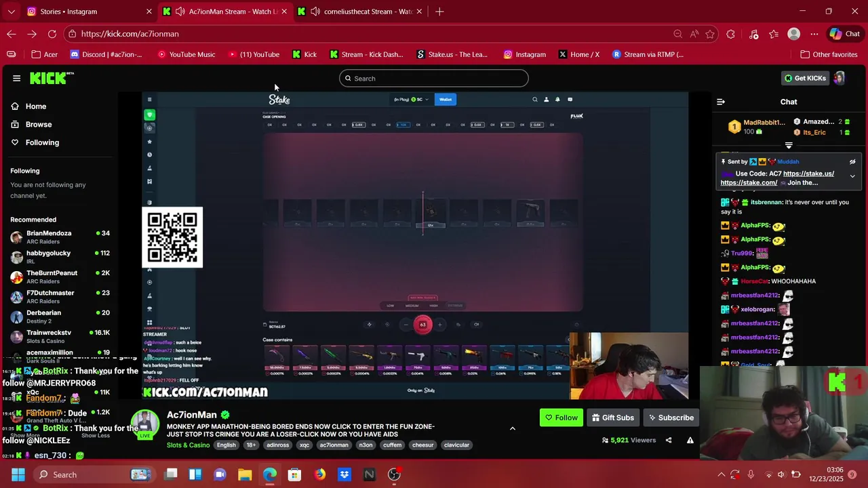The width and height of the screenshot is (868, 488).
Task: Select the clavicular tag
Action: coord(456,445)
